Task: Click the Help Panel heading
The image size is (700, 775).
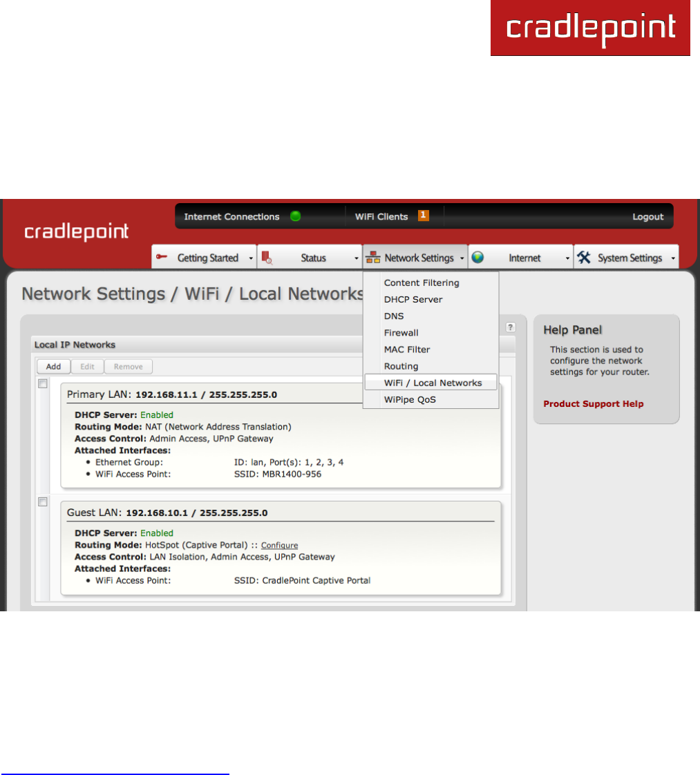Action: coord(572,329)
